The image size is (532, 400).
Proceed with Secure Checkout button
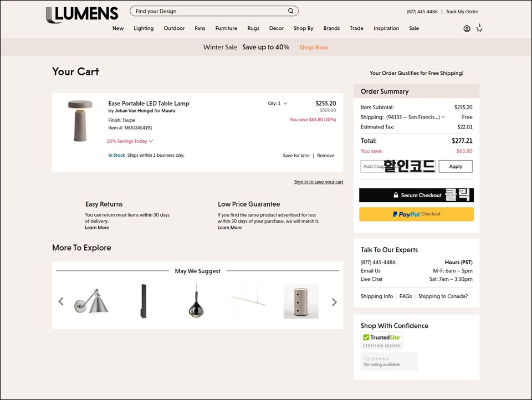pyautogui.click(x=416, y=195)
